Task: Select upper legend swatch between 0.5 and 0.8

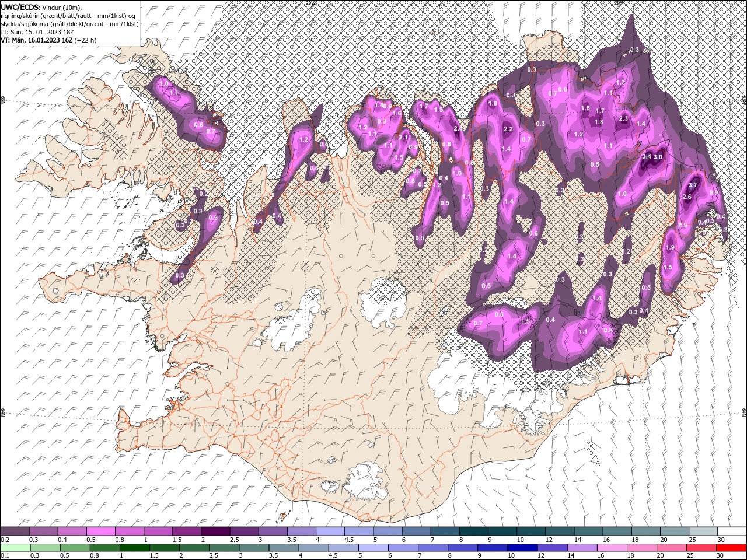Action: click(x=100, y=531)
